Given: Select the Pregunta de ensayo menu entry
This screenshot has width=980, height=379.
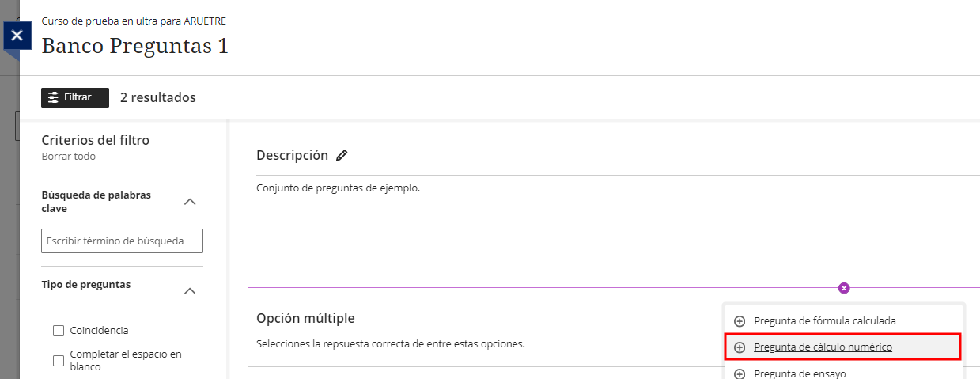Looking at the screenshot, I should (800, 373).
